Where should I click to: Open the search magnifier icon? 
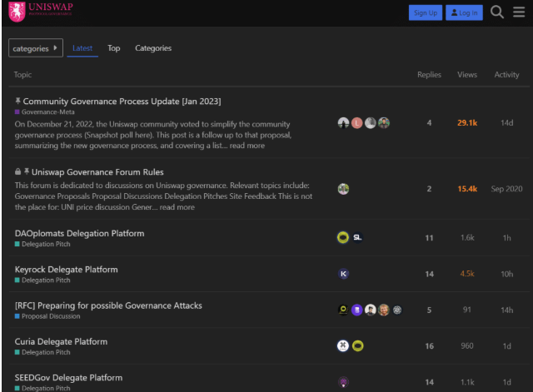click(x=497, y=12)
